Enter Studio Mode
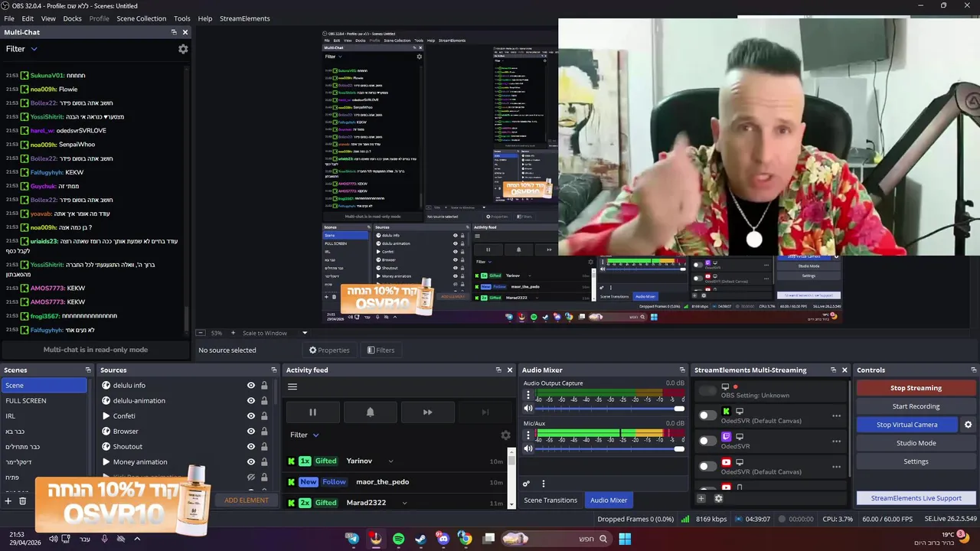Screen dimensions: 980x551 [x=916, y=443]
